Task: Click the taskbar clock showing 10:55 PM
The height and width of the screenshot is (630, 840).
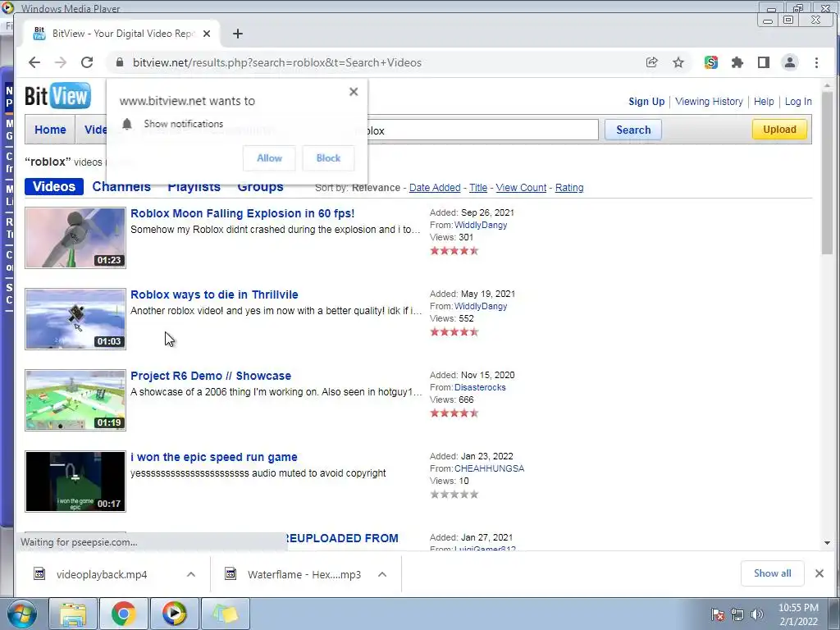Action: point(798,614)
